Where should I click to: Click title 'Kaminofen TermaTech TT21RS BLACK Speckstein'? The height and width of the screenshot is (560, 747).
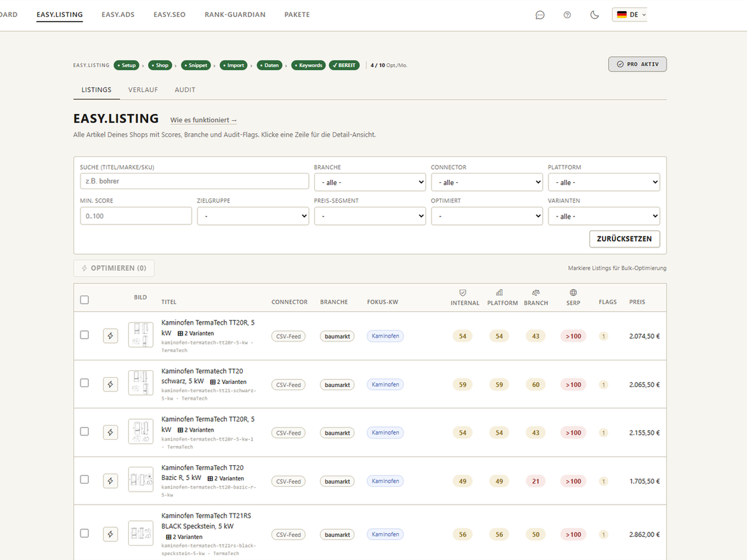[206, 520]
